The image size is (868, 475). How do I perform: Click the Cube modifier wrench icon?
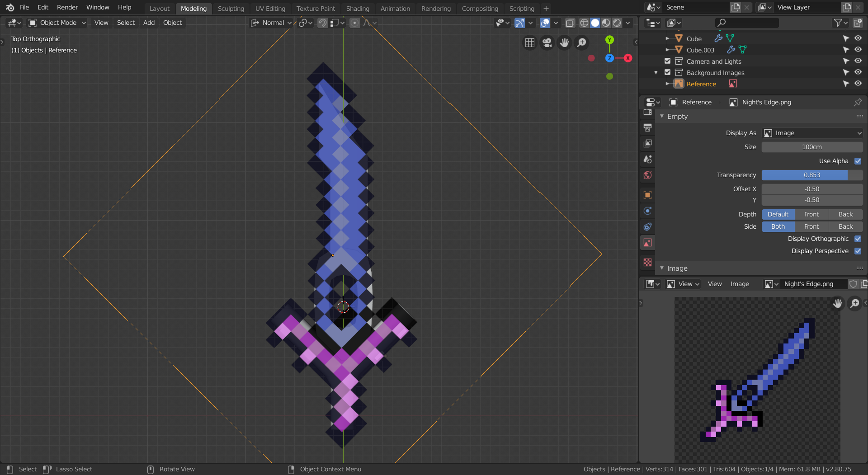(718, 38)
